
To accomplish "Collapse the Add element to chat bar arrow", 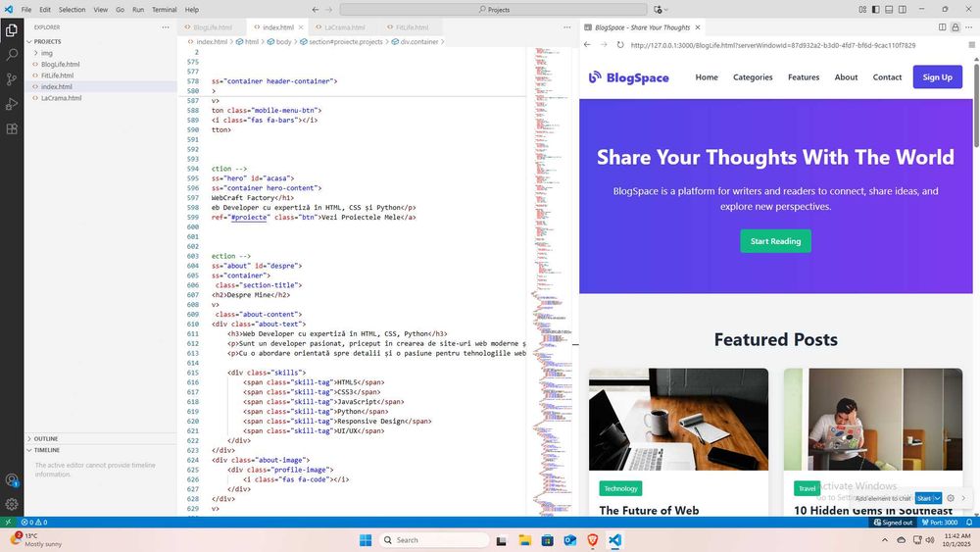I will pos(963,498).
